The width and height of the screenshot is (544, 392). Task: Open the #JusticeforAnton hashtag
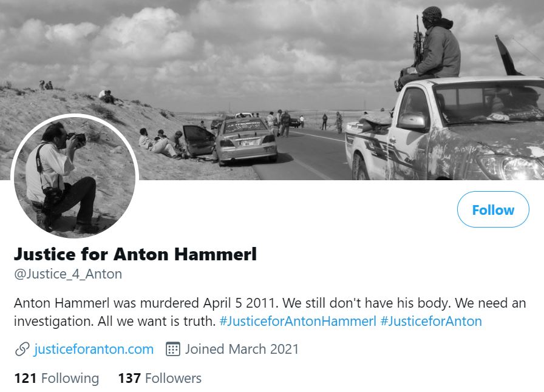(431, 321)
